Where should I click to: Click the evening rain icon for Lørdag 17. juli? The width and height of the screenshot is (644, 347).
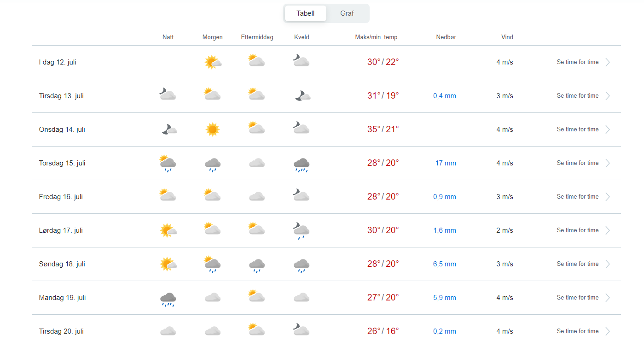tap(302, 230)
